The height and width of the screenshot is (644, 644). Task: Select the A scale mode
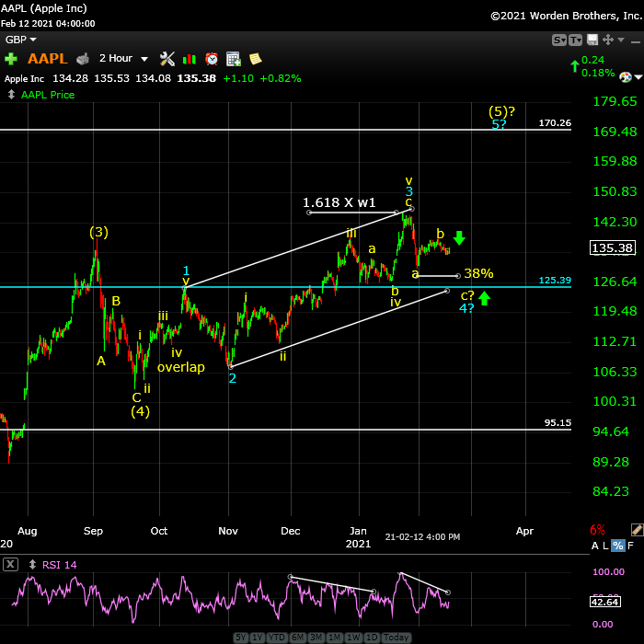coord(594,546)
